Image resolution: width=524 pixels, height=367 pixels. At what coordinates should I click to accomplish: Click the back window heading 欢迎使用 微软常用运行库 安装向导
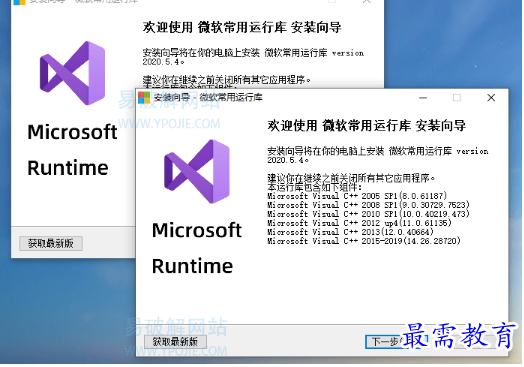tap(242, 27)
